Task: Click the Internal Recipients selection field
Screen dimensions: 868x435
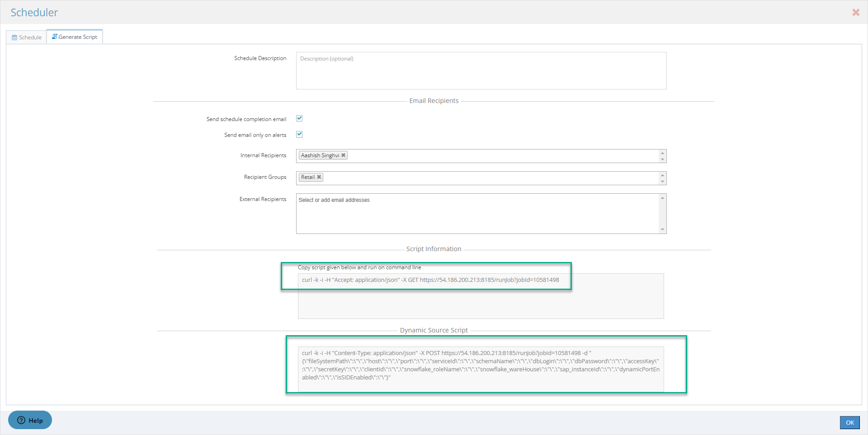Action: click(x=481, y=156)
